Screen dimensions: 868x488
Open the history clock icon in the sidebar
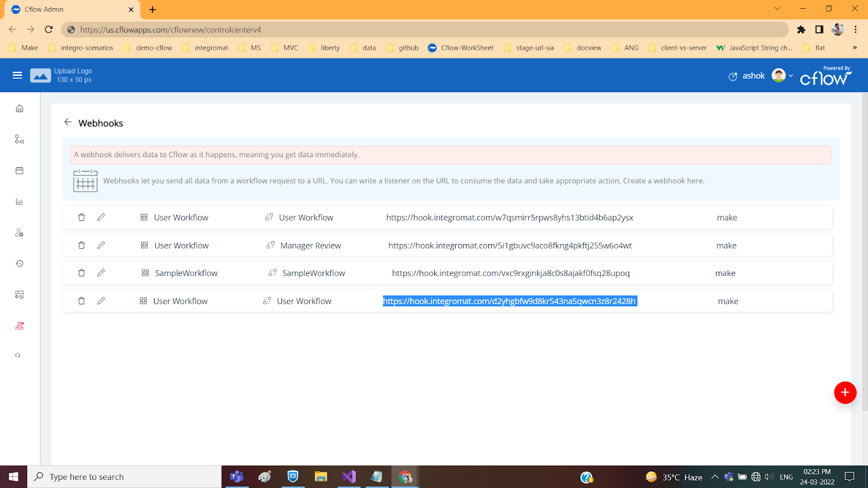click(20, 264)
